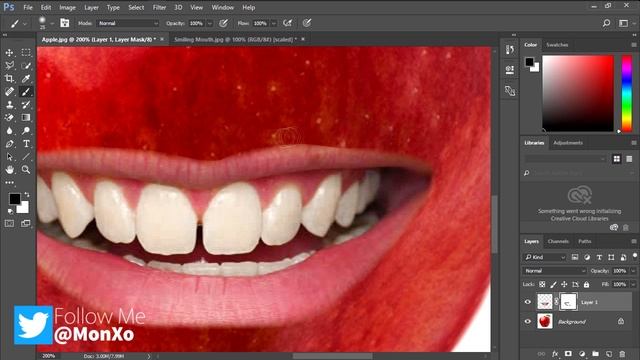The width and height of the screenshot is (640, 360).
Task: Select the Pen tool
Action: [9, 144]
